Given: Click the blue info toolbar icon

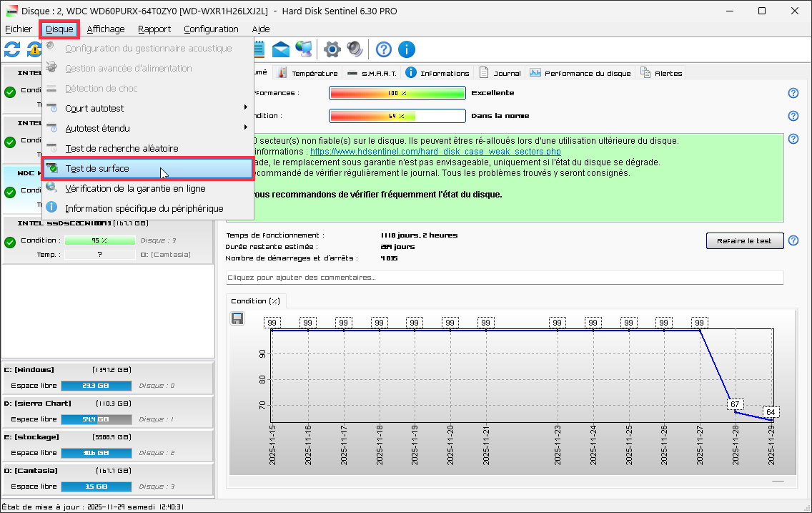Looking at the screenshot, I should tap(407, 49).
